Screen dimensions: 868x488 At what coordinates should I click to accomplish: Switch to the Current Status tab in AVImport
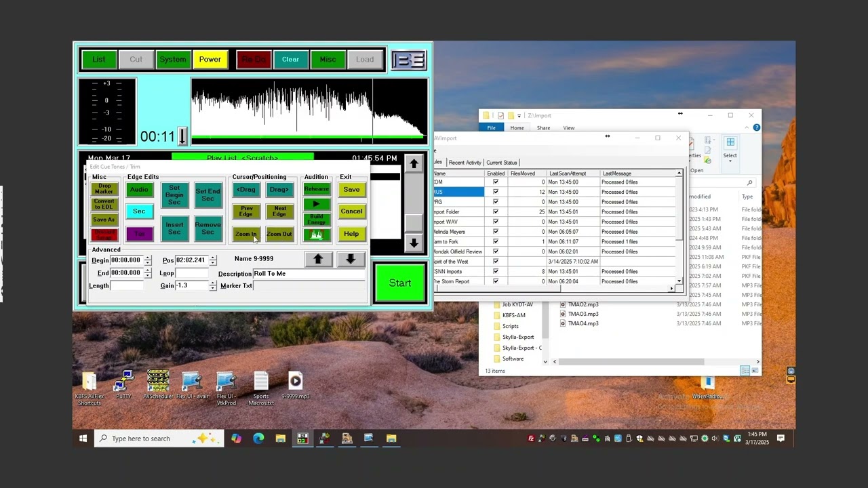coord(501,163)
